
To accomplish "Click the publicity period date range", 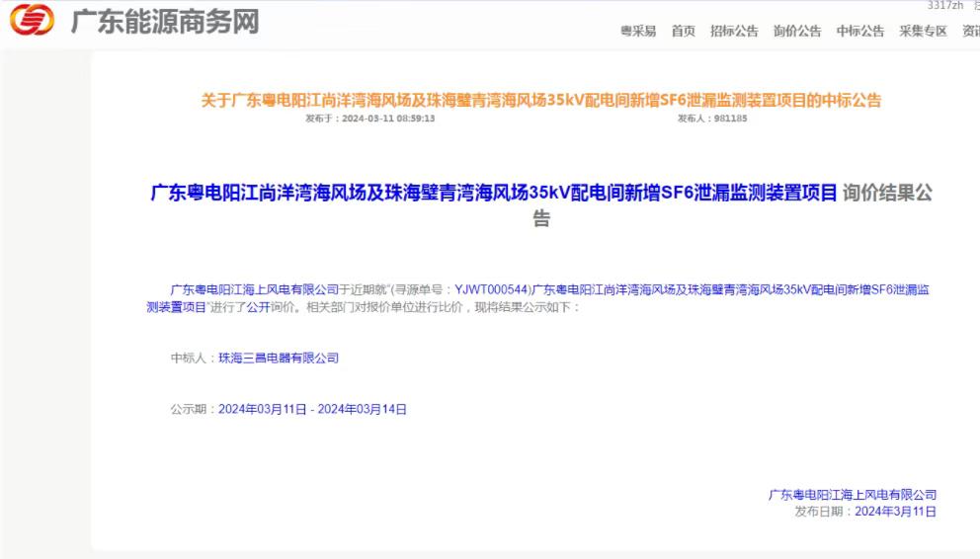I will (x=312, y=409).
